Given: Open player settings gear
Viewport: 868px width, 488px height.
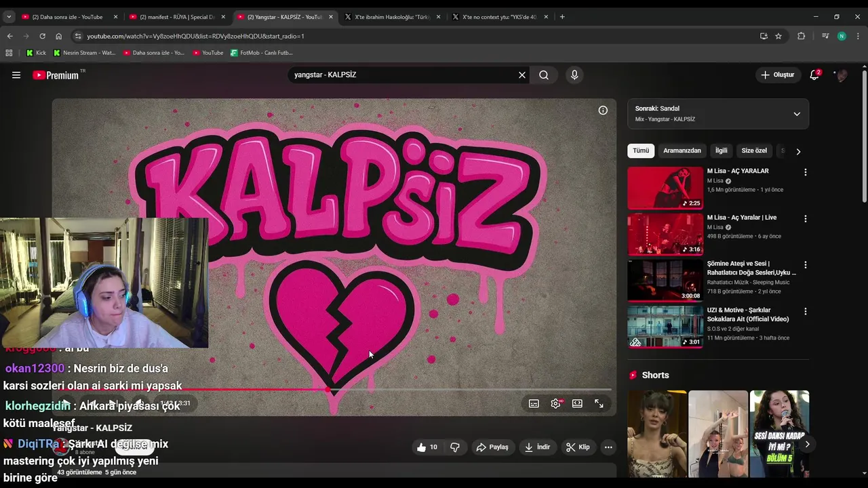Looking at the screenshot, I should point(556,403).
